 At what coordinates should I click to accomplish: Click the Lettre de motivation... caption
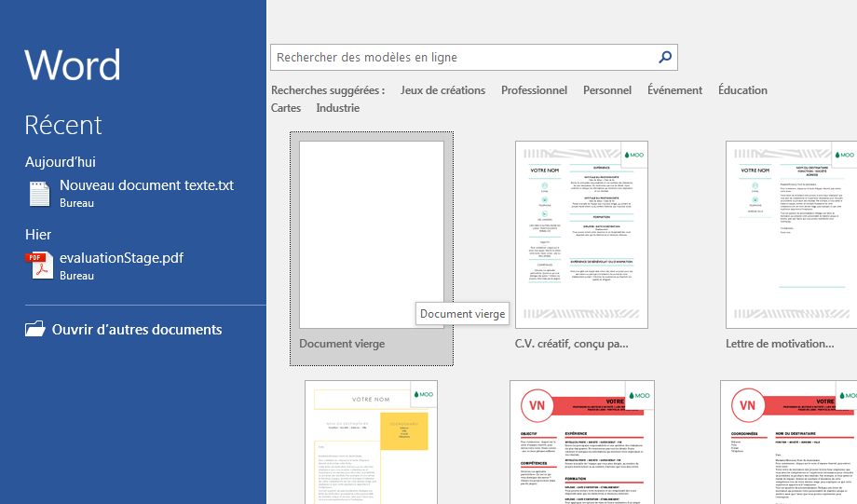780,344
